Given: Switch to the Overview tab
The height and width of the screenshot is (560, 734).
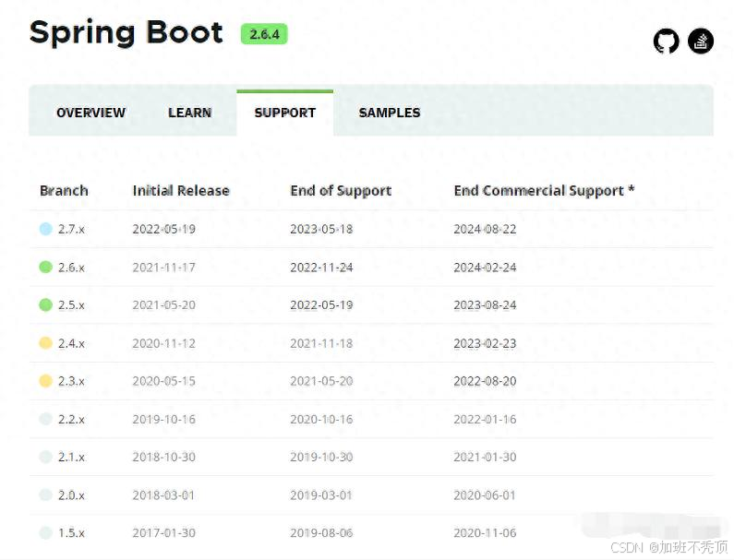Looking at the screenshot, I should 90,113.
